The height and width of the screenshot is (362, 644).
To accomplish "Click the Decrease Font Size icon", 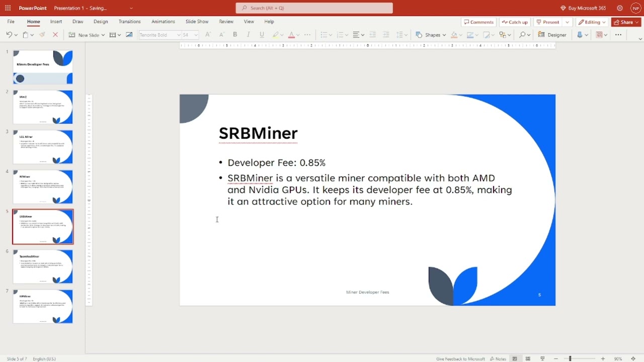I will 221,35.
